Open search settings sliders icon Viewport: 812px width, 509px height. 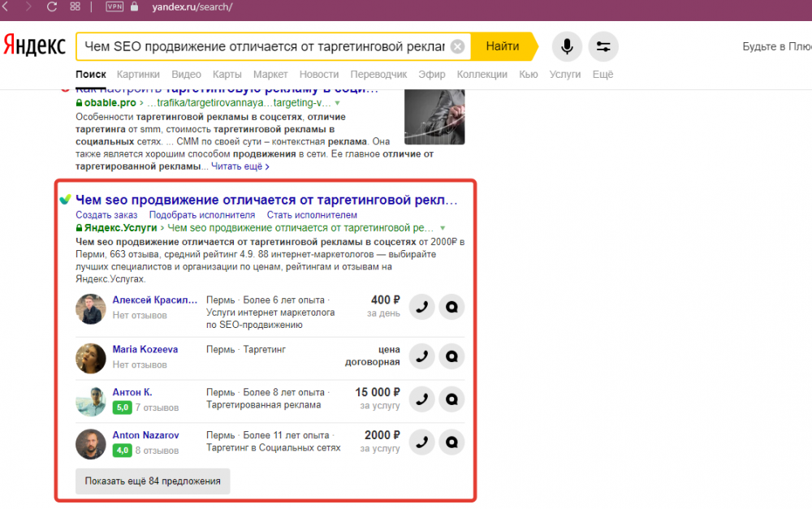pyautogui.click(x=603, y=46)
